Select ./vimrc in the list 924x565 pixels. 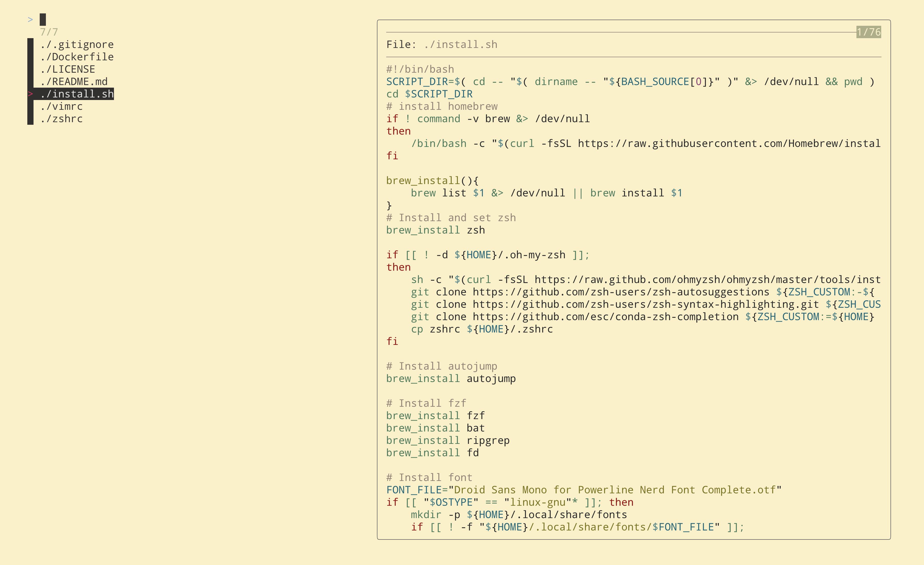pyautogui.click(x=62, y=106)
